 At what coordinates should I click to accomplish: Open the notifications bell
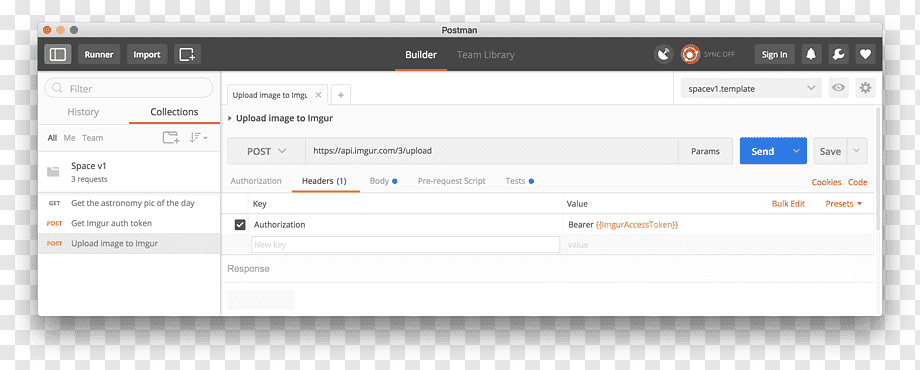[811, 55]
